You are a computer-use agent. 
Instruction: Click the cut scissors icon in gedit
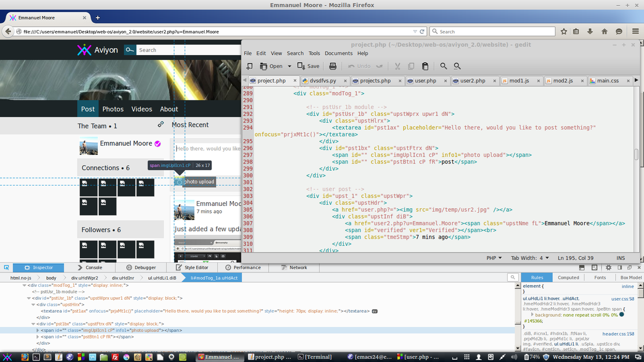[398, 66]
